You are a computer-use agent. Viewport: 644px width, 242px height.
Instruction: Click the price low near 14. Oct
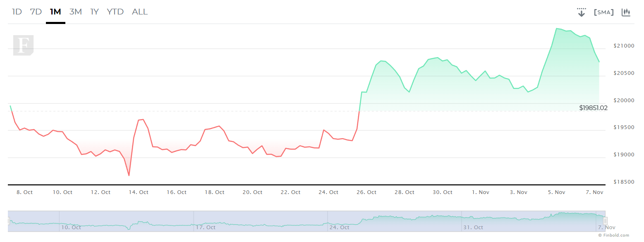[129, 175]
